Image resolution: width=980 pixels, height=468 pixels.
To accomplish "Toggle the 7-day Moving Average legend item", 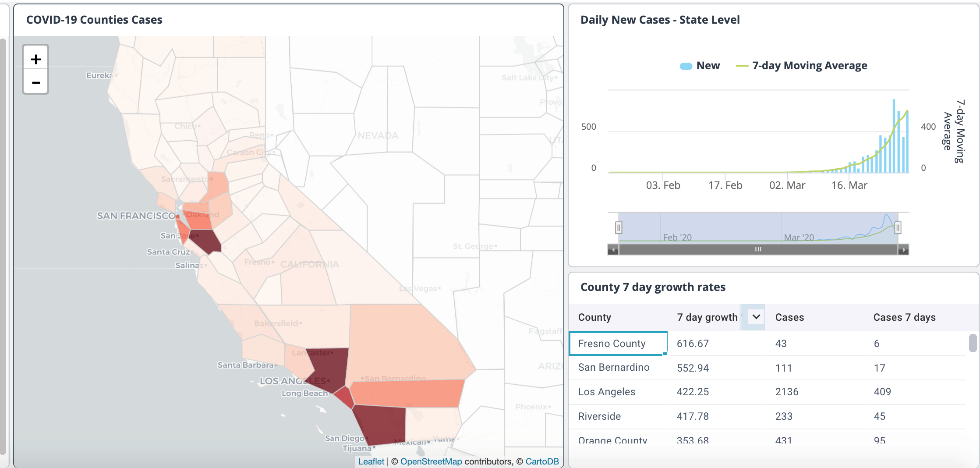I will (x=801, y=66).
